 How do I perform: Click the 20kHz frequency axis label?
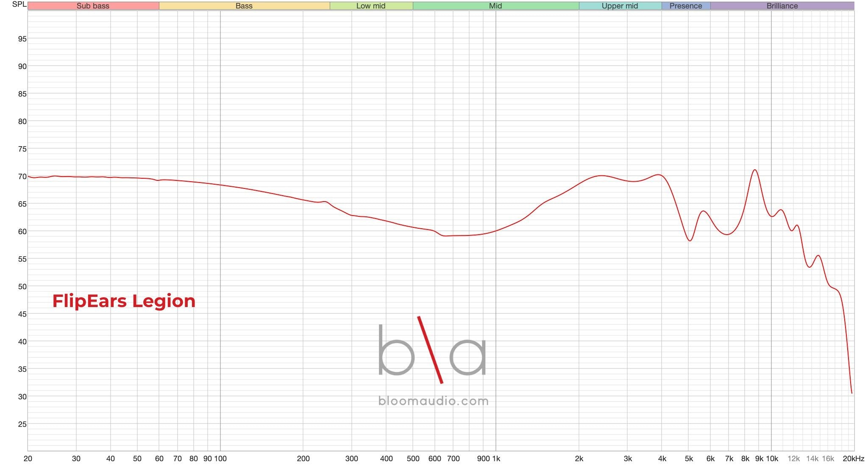(853, 459)
